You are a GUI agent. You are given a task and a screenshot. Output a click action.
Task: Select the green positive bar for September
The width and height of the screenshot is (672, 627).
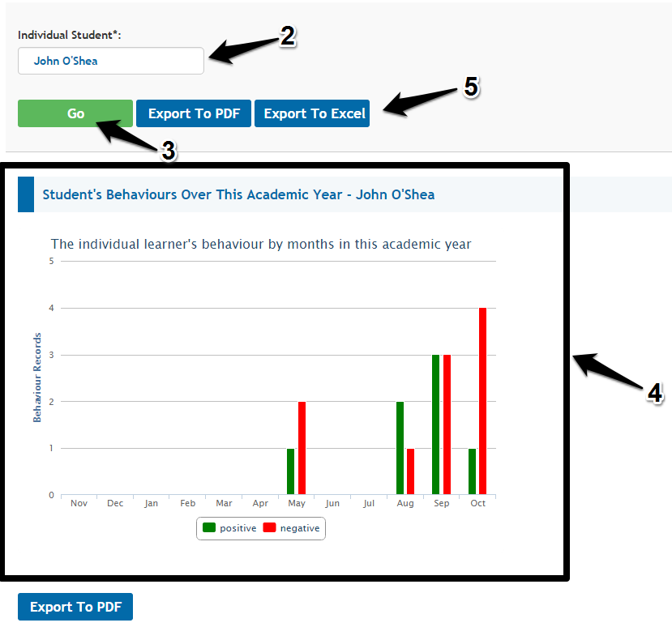435,424
